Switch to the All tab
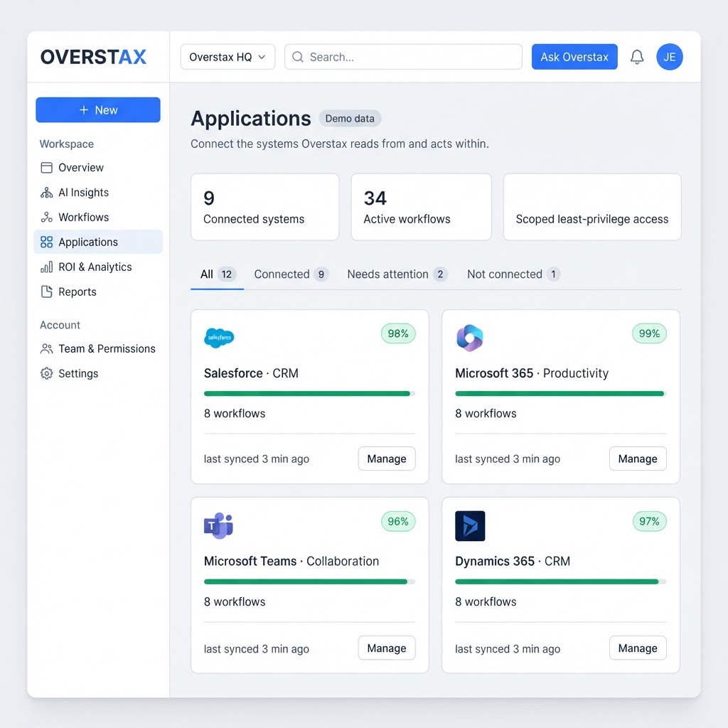Screen dimensions: 728x728 click(x=218, y=274)
